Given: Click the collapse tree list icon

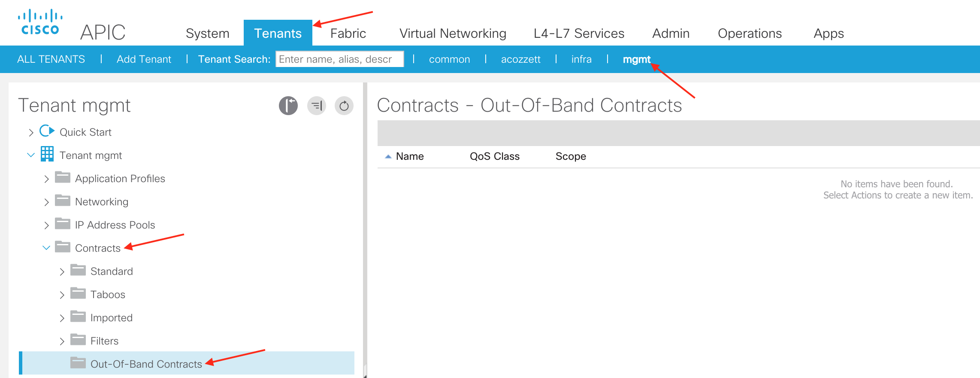Looking at the screenshot, I should pyautogui.click(x=317, y=106).
